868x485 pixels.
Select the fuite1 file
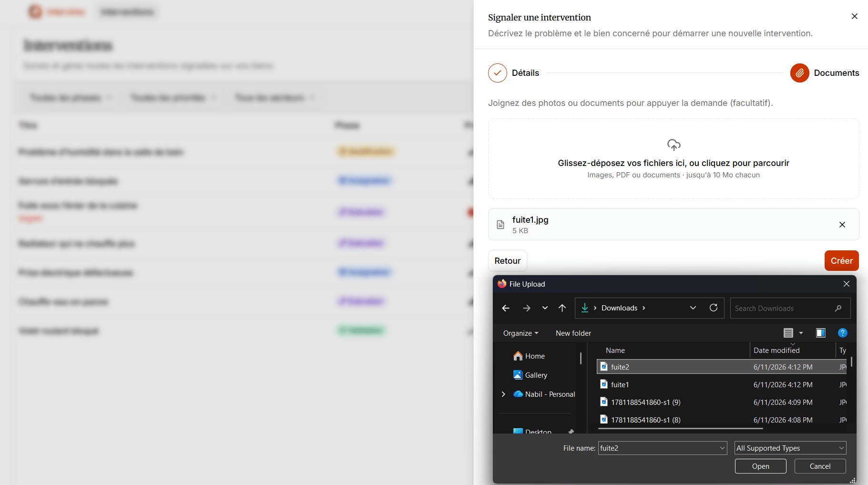pos(721,384)
